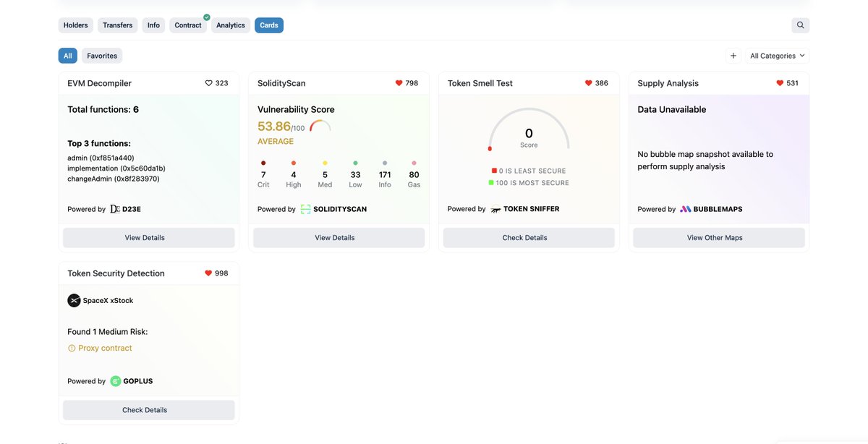Viewport: 868px width, 444px height.
Task: Toggle heart on the Supply Analysis card
Action: point(780,83)
